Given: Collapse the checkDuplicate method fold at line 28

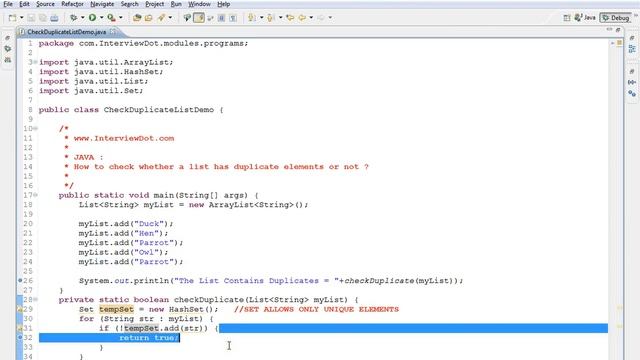Looking at the screenshot, I should [36, 300].
